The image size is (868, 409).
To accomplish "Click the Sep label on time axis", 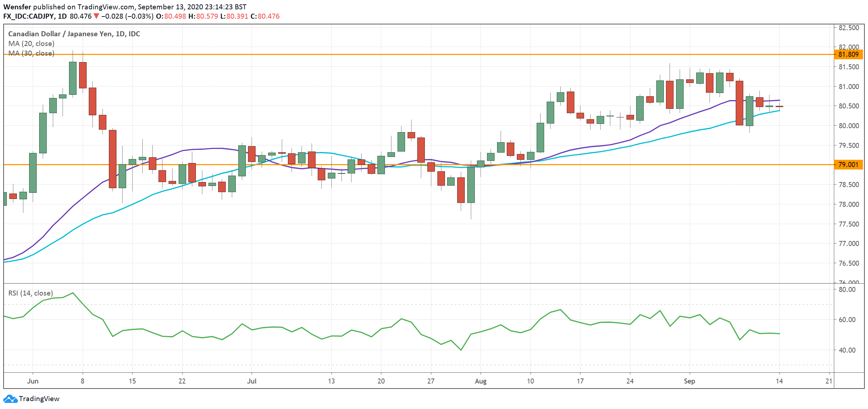I will [689, 381].
